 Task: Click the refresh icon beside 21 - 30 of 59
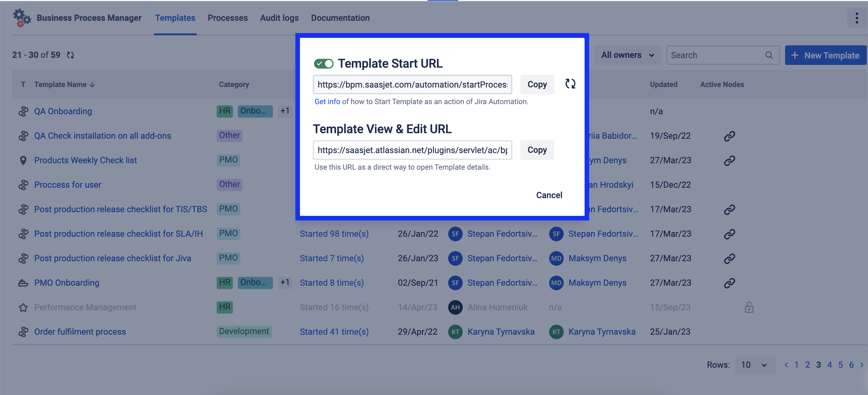(70, 55)
